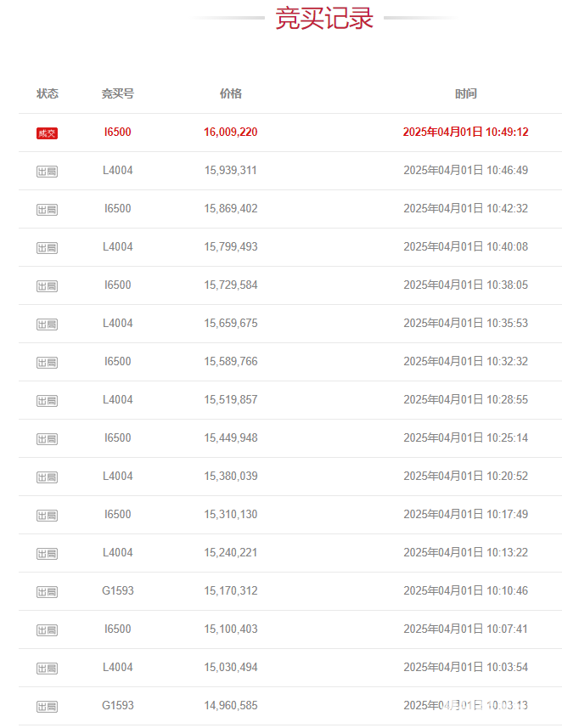Click bidder L4004 at price 15,799,493

(118, 246)
